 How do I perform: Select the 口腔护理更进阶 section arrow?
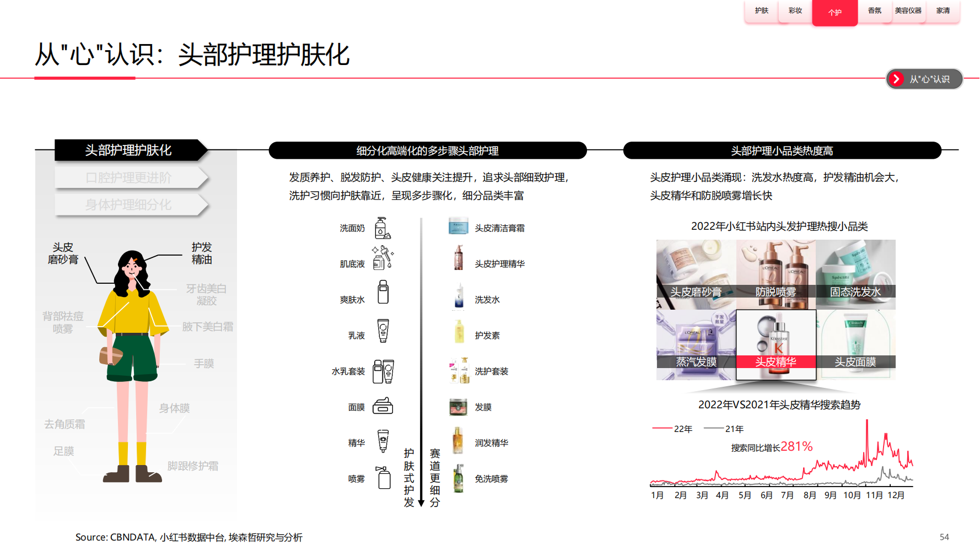point(131,178)
